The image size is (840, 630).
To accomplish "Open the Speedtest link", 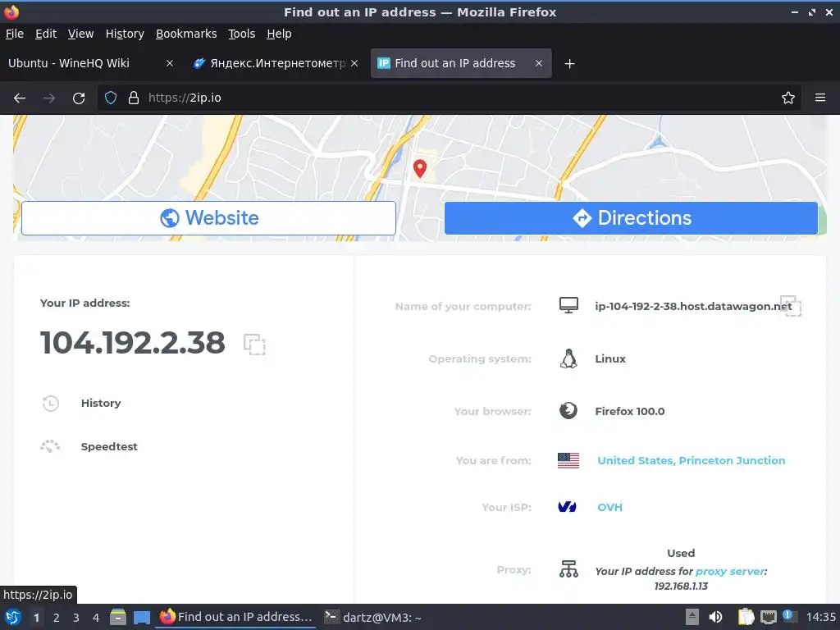I will (x=109, y=446).
